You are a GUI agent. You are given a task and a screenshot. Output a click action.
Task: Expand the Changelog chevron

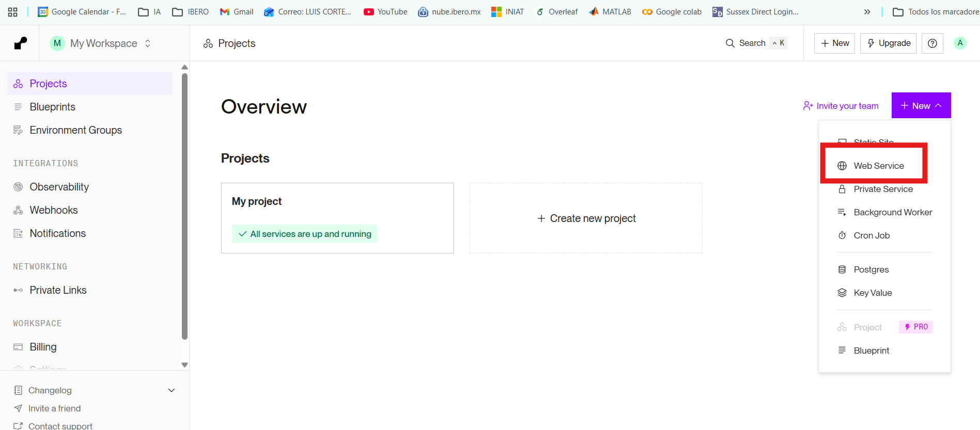coord(172,390)
